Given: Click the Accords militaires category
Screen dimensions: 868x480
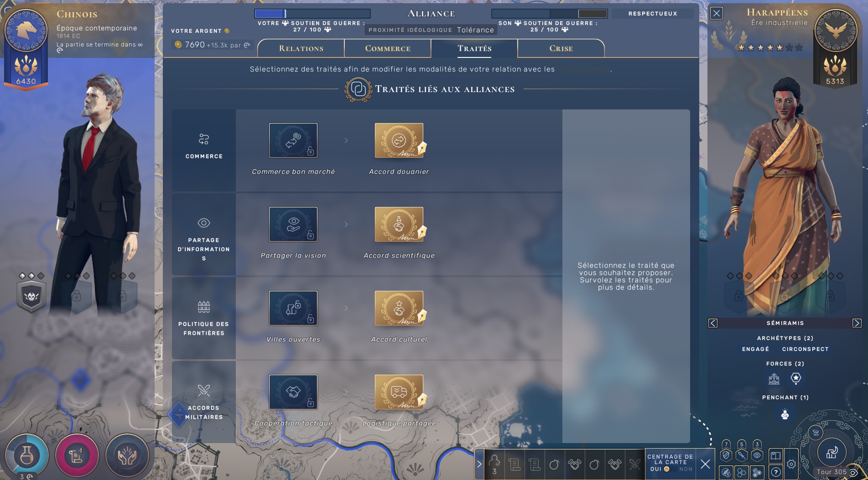Looking at the screenshot, I should click(x=204, y=402).
